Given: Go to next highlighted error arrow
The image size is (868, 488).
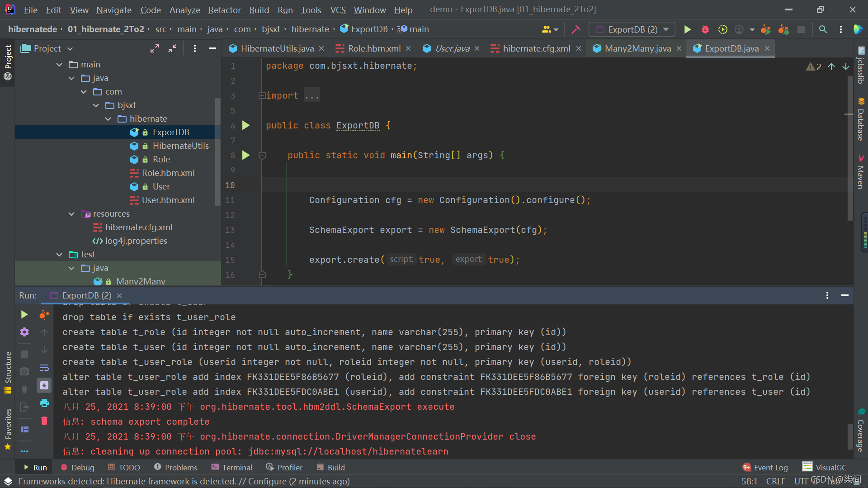Looking at the screenshot, I should click(x=845, y=66).
